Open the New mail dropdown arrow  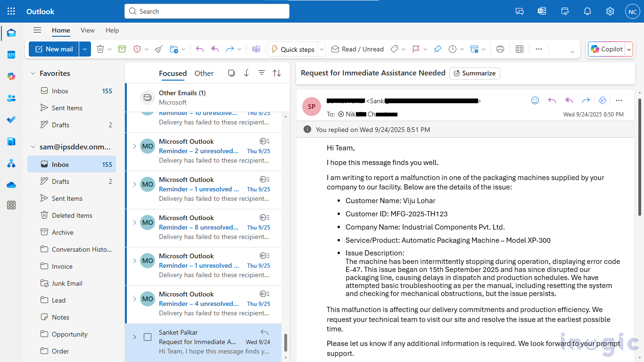coord(85,49)
